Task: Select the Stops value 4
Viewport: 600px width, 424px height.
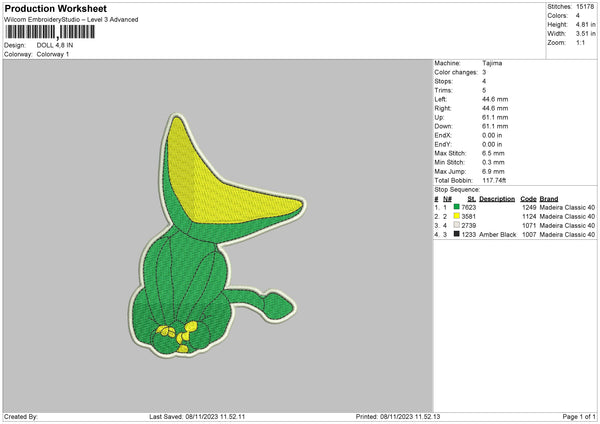Action: click(484, 82)
